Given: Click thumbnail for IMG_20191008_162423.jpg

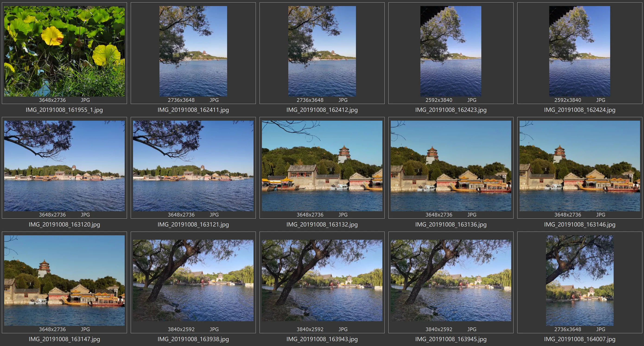Looking at the screenshot, I should tap(451, 51).
